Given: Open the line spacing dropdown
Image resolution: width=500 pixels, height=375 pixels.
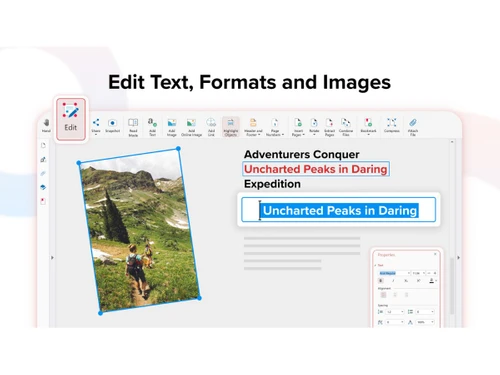Looking at the screenshot, I should pos(395,312).
